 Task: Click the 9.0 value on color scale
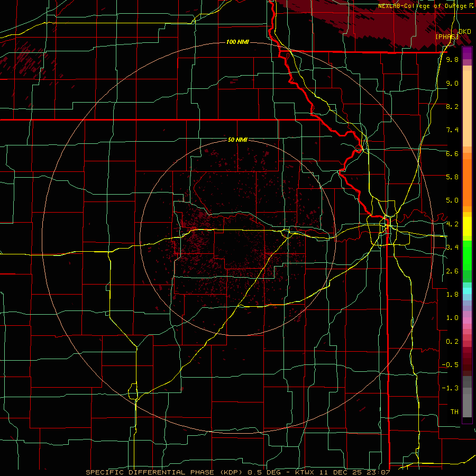click(x=452, y=83)
